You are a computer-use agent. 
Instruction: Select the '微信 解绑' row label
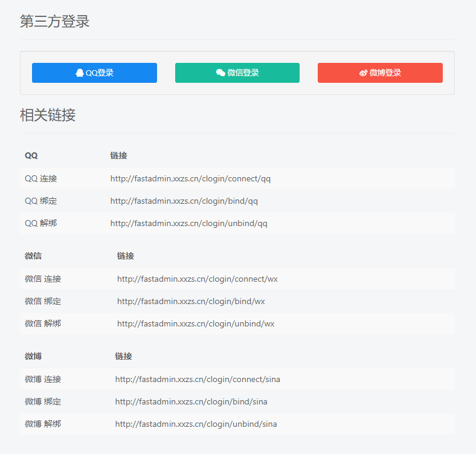pyautogui.click(x=43, y=324)
